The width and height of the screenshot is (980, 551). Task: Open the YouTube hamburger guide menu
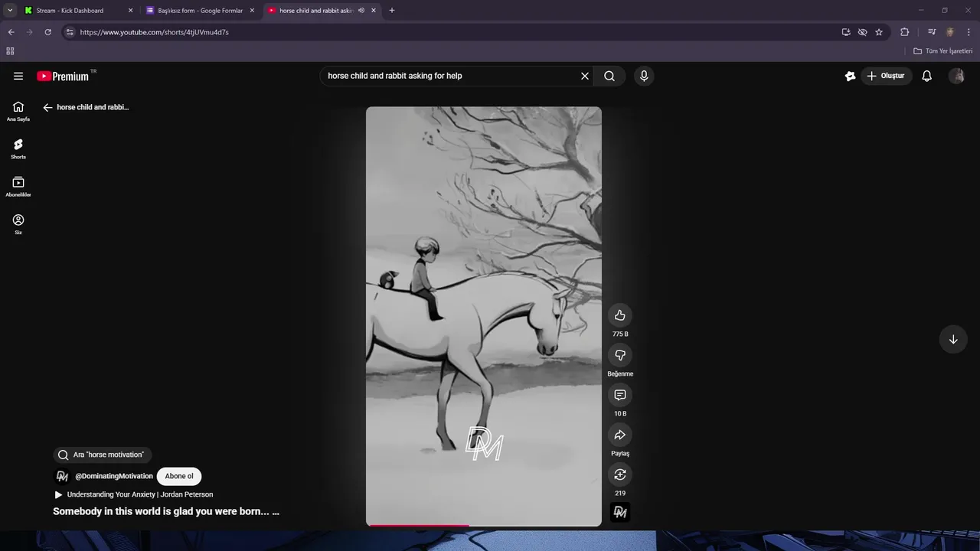pos(18,76)
